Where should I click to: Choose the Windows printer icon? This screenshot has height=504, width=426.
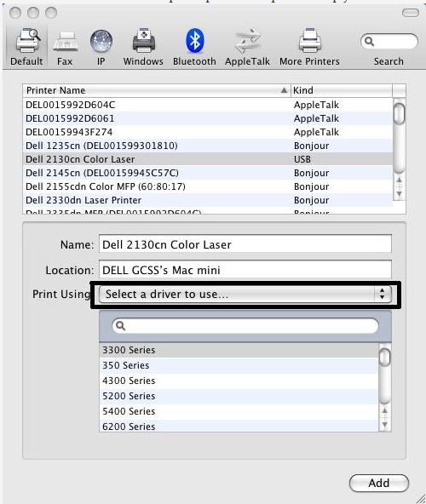pyautogui.click(x=143, y=46)
